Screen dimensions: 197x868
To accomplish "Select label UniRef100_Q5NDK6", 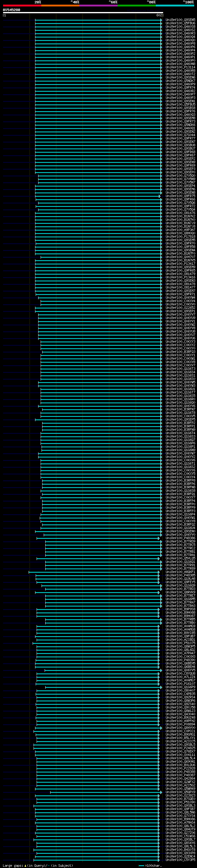I will click(x=180, y=125).
